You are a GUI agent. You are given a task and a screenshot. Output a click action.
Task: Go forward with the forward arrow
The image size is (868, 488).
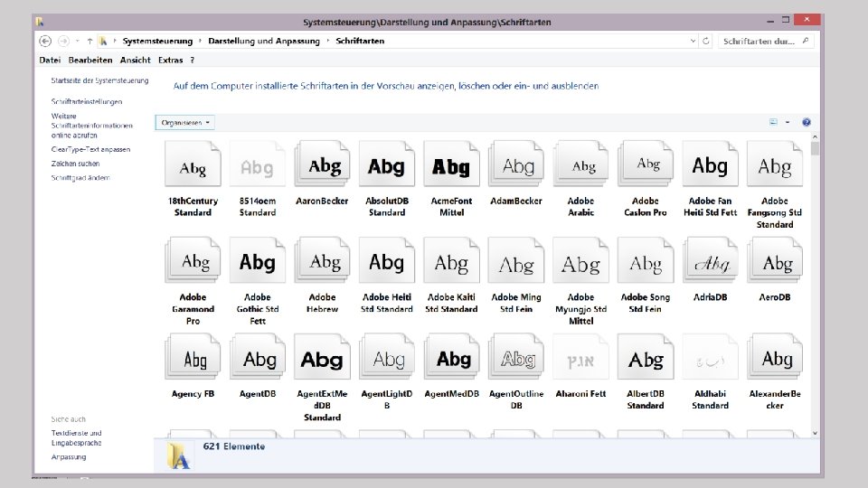[x=63, y=41]
